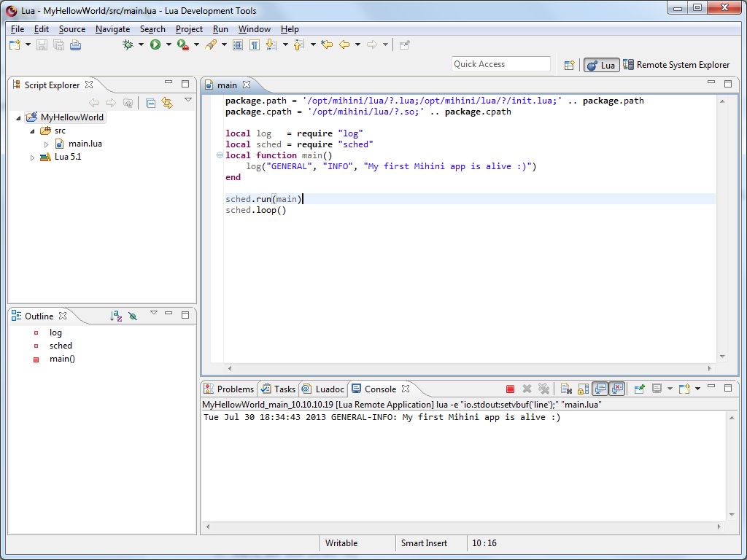Launch external tools with the toolbox icon

182,44
